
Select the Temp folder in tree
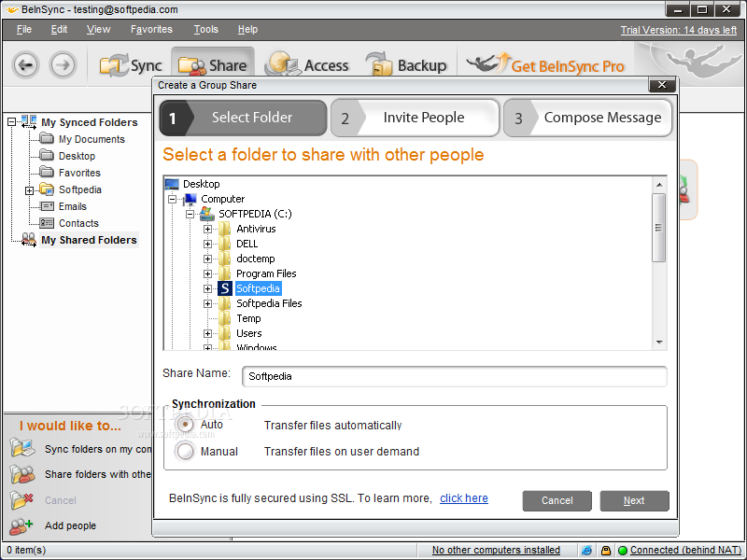click(248, 318)
